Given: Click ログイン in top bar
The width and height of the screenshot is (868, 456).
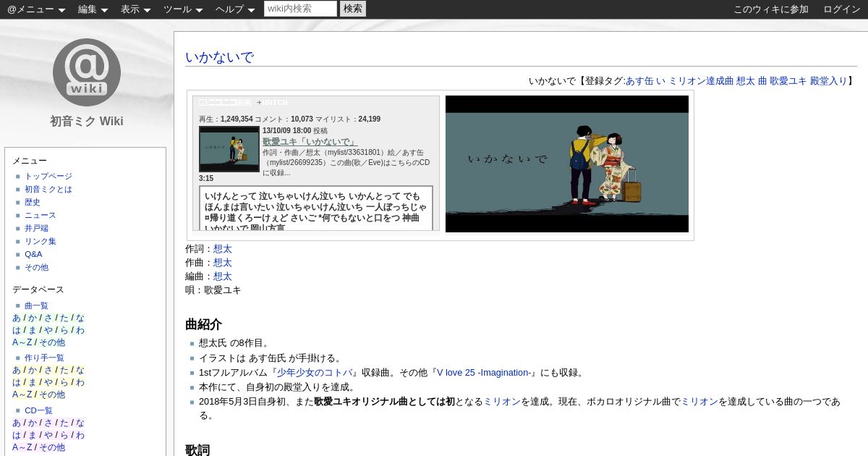Looking at the screenshot, I should click(842, 9).
